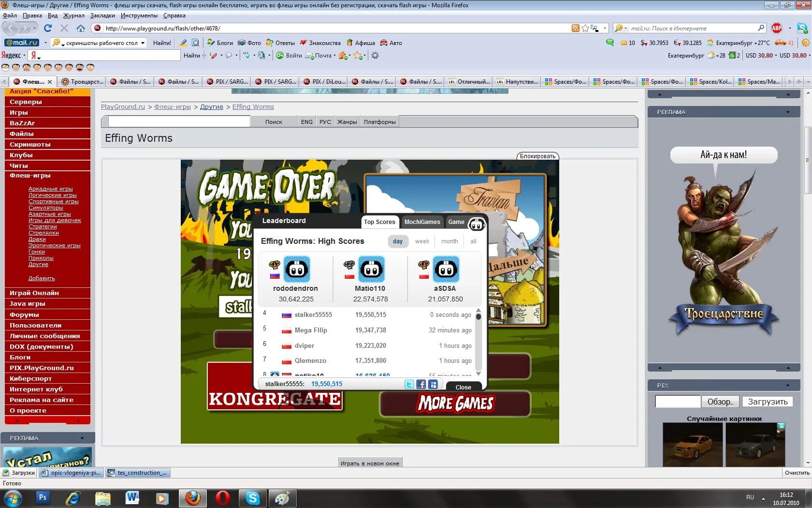
Task: Focus the site search input field
Action: (x=179, y=121)
